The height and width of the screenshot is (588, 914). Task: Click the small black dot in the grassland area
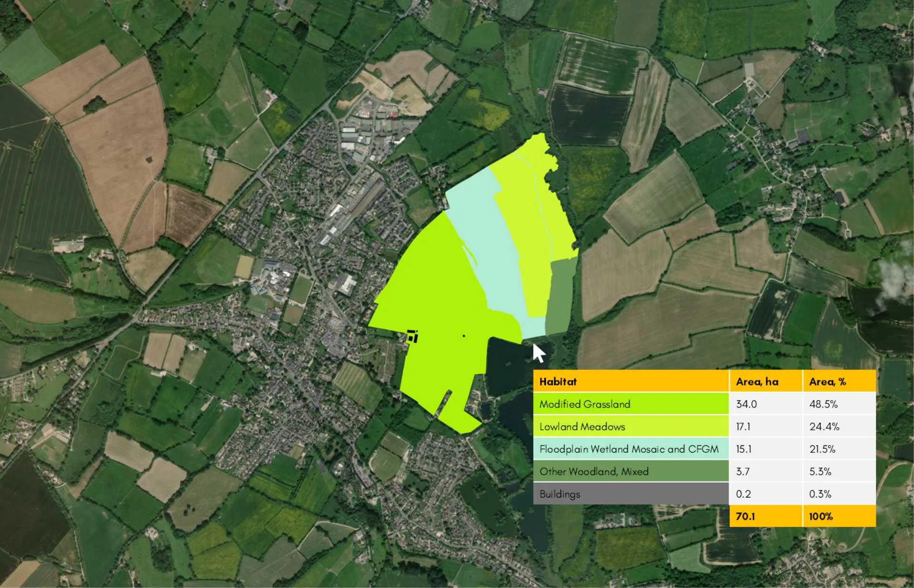(464, 336)
